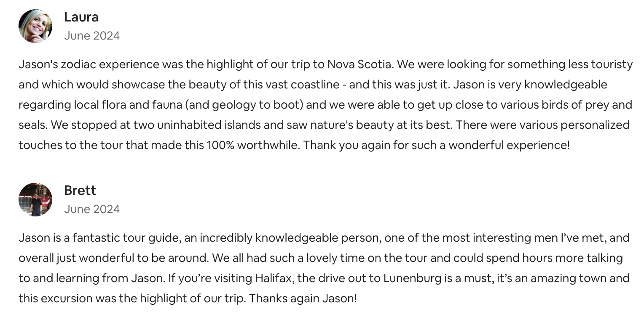This screenshot has height=320, width=644.
Task: Click the Thank you again sentence in Laura's review
Action: click(436, 145)
